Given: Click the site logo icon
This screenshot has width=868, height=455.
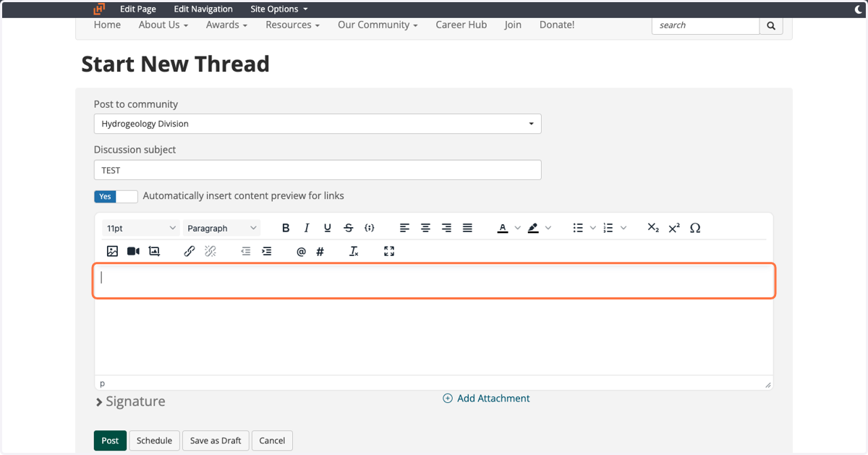Looking at the screenshot, I should tap(99, 9).
